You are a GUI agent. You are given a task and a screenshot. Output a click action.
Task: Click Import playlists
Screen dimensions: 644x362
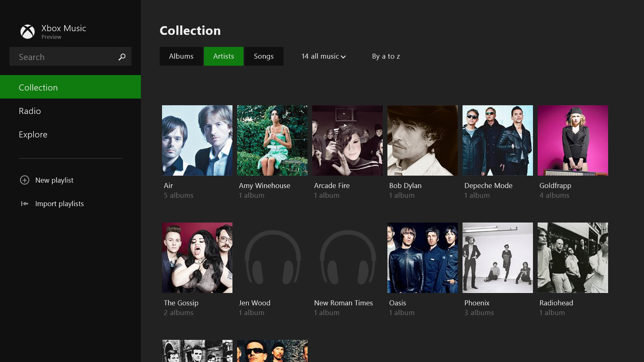(x=59, y=203)
